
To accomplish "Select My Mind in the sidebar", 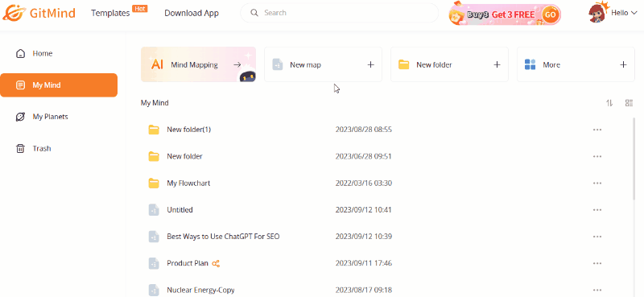I will click(59, 85).
